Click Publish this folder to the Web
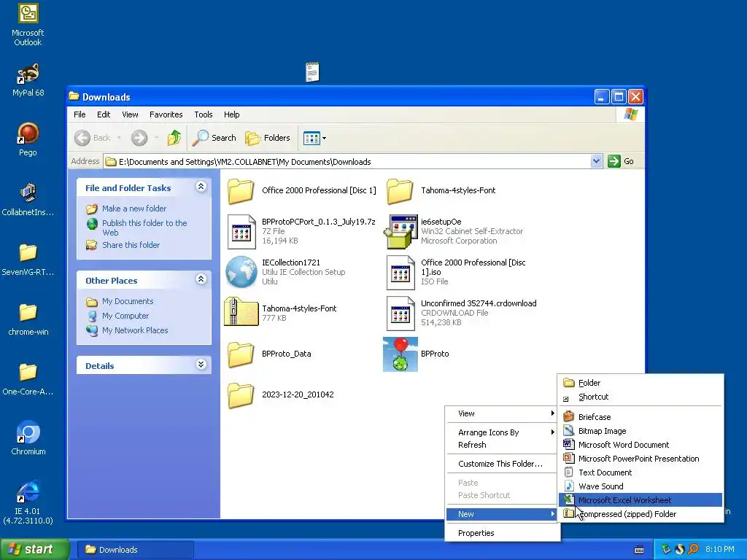This screenshot has width=747, height=560. pyautogui.click(x=144, y=227)
